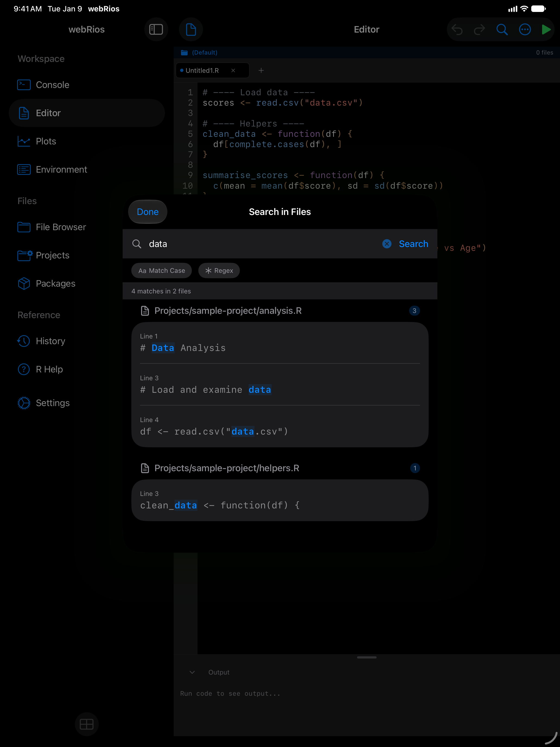Click match count badge 3 for analysis.R
The height and width of the screenshot is (747, 560).
[414, 311]
